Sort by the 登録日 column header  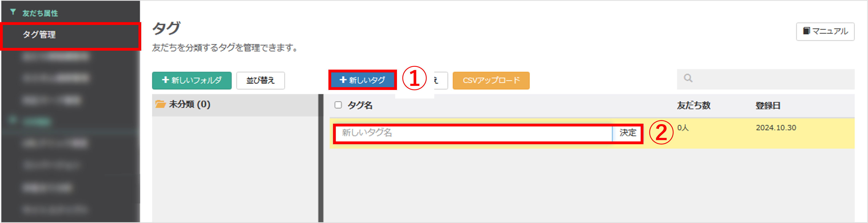coord(768,106)
